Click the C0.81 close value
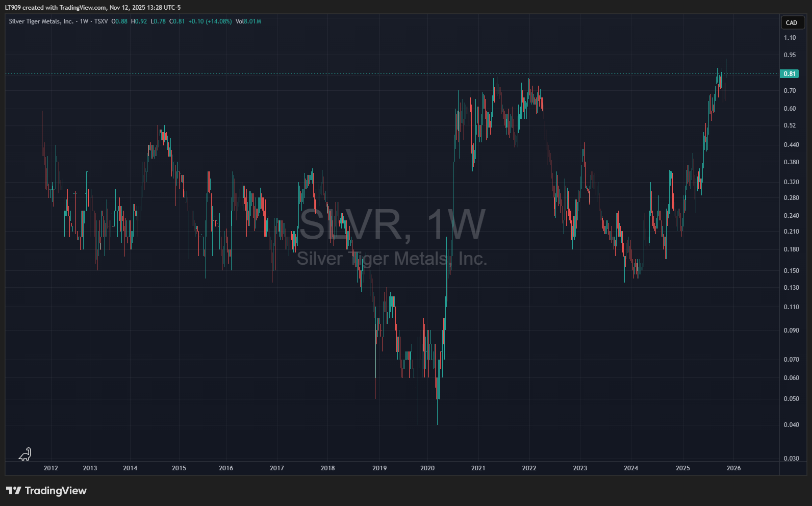The image size is (812, 506). tap(177, 21)
